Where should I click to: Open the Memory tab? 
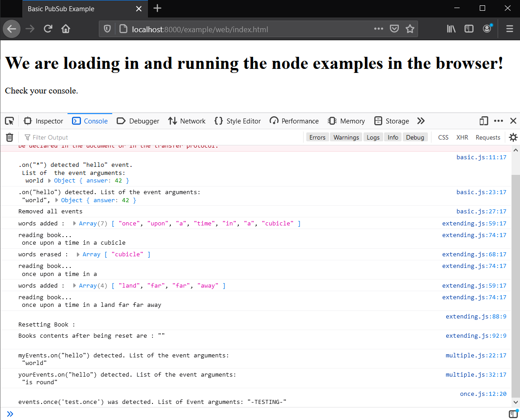click(346, 121)
